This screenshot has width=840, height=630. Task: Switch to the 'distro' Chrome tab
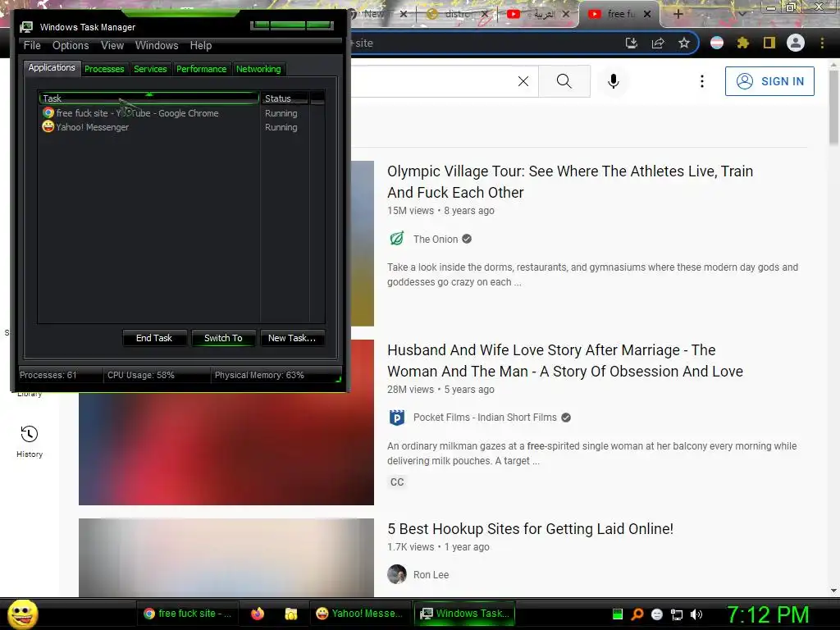457,14
